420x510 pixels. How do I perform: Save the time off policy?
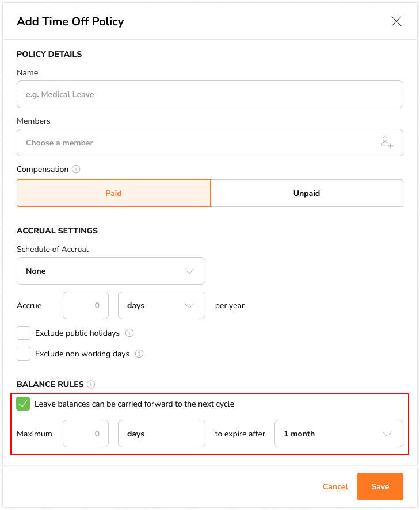coord(380,486)
